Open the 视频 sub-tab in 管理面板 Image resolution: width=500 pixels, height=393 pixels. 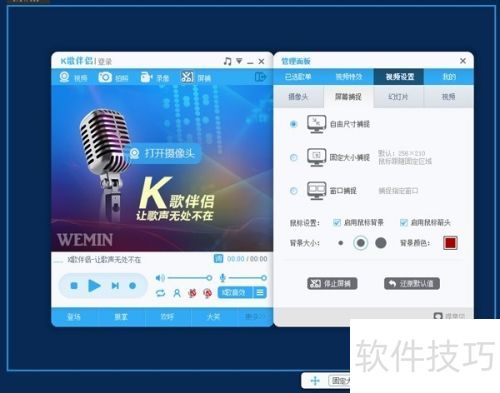pos(448,97)
